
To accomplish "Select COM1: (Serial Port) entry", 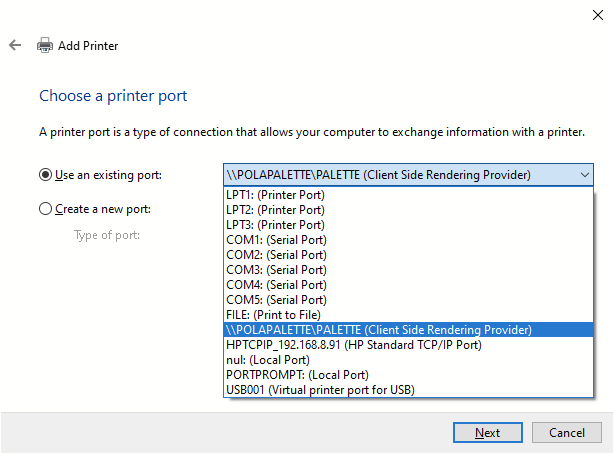I will click(x=277, y=240).
